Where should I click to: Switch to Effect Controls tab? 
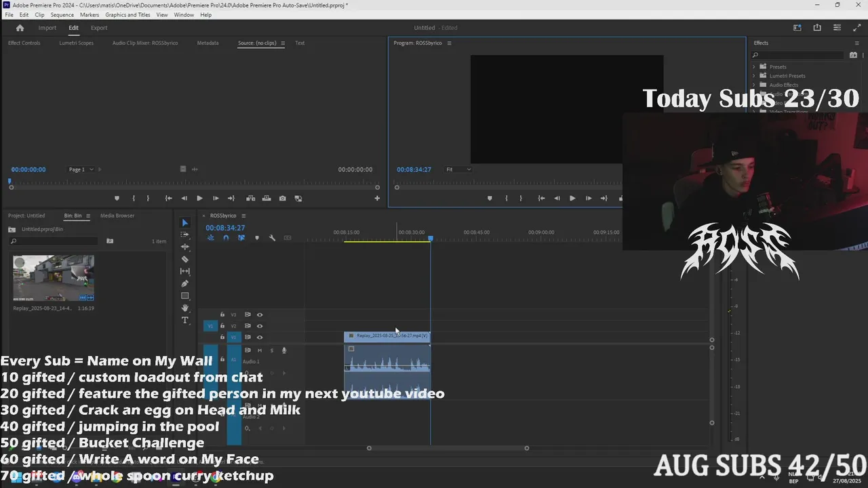tap(24, 43)
